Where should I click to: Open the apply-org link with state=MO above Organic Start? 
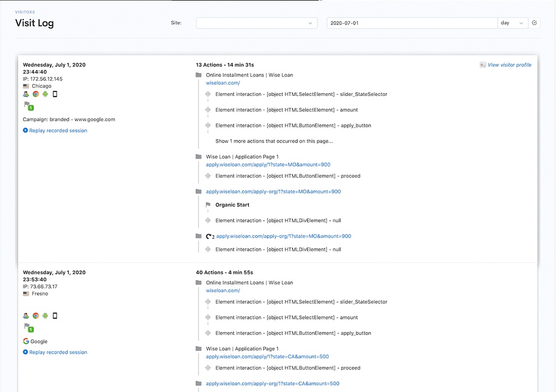(273, 192)
